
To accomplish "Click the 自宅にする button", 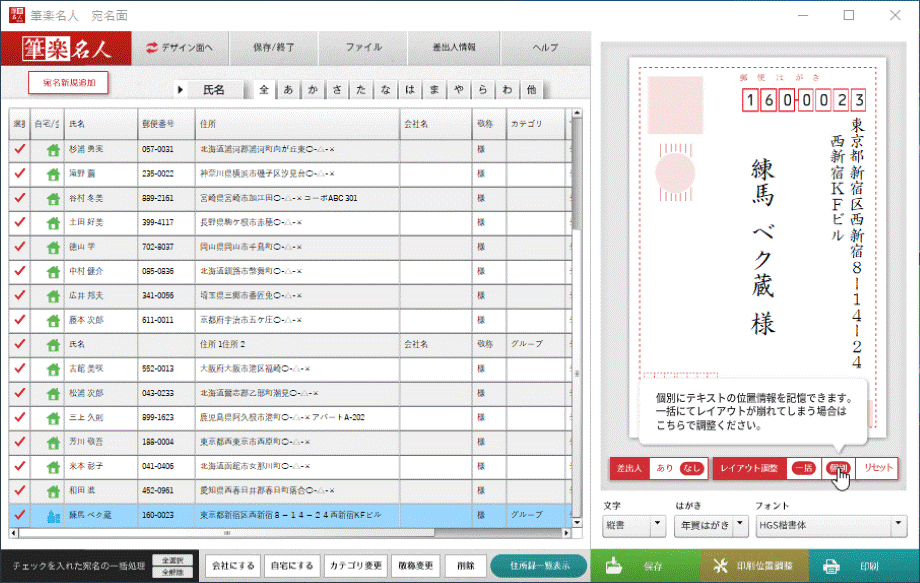I will 292,566.
